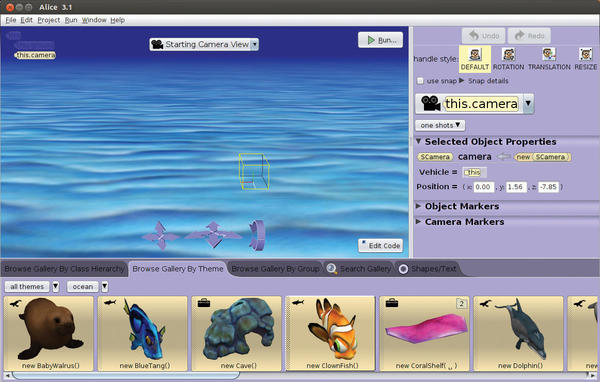
Task: Switch to Browse Gallery By Class Hierarchy tab
Action: click(64, 269)
